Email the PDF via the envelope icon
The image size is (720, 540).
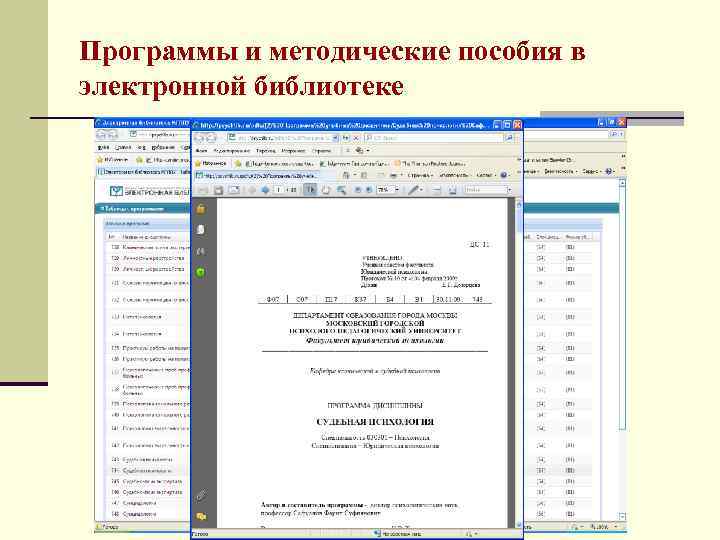click(234, 190)
